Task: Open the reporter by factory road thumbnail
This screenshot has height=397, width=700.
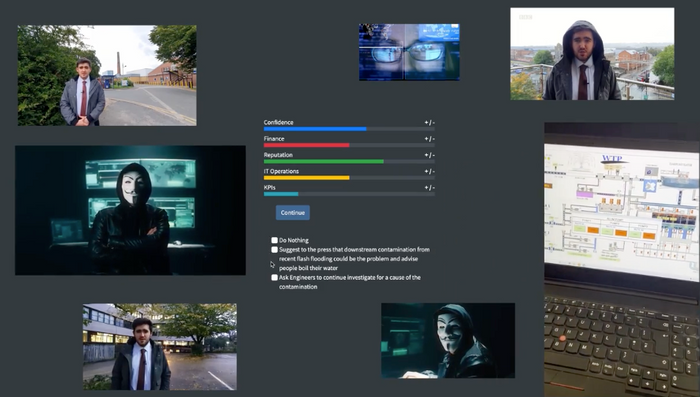Action: pyautogui.click(x=107, y=75)
